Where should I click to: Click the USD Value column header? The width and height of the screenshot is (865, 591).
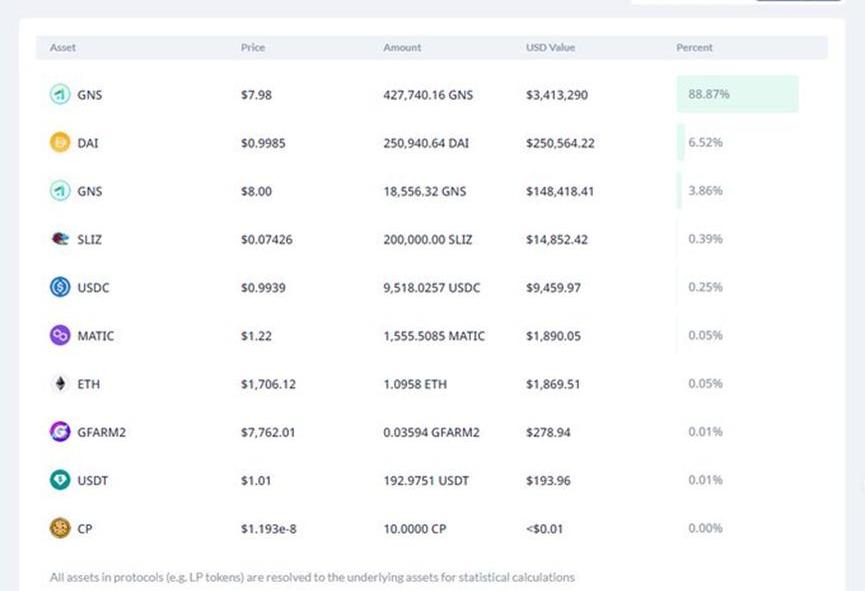(x=551, y=47)
